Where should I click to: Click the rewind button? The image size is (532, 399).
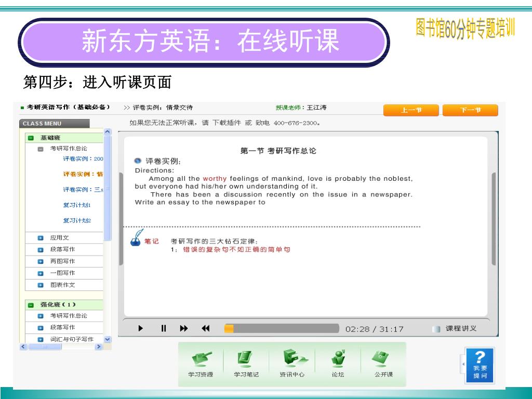(206, 328)
